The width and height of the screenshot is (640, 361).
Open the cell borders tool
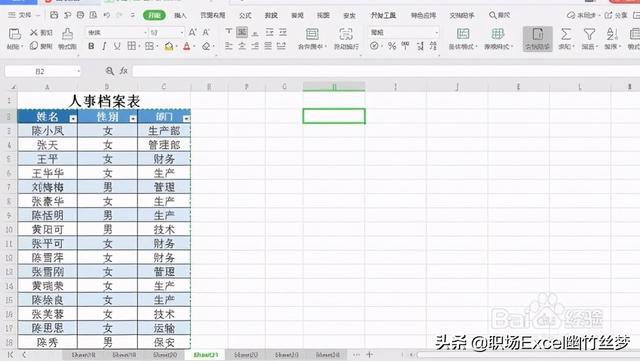(x=131, y=46)
